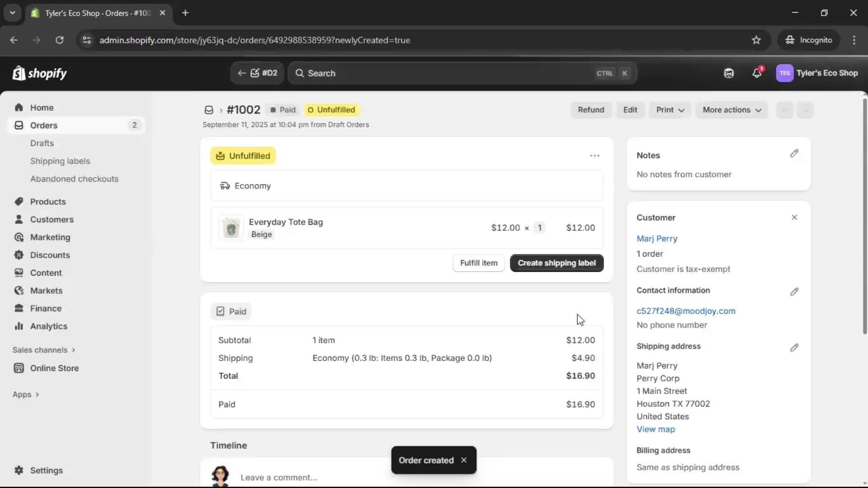Open the more options menu on the Unfulfilled card

594,155
